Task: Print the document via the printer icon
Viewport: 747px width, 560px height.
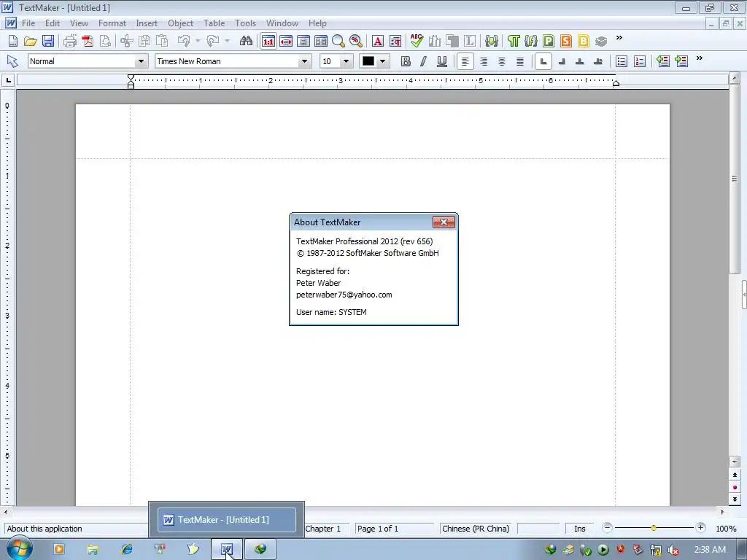Action: pyautogui.click(x=69, y=41)
